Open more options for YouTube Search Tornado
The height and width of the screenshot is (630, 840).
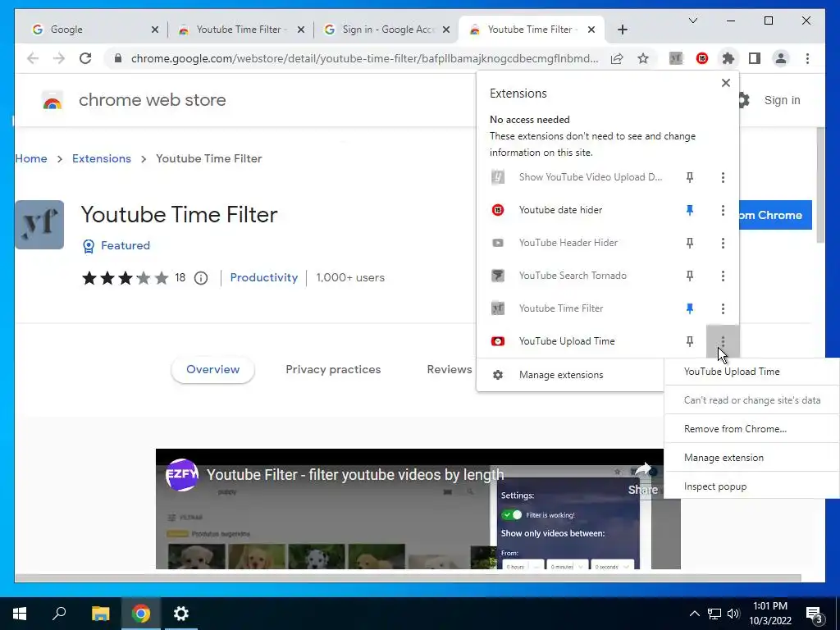click(x=723, y=276)
